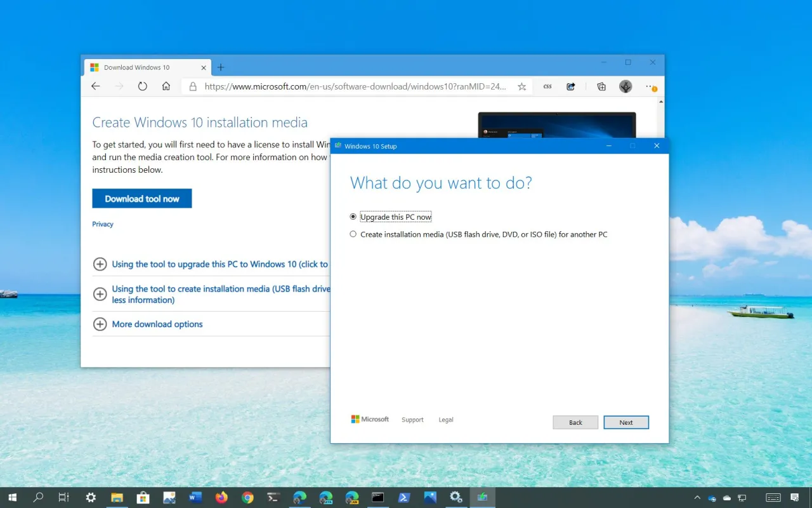Click the browser profile avatar icon
The width and height of the screenshot is (812, 508).
(x=625, y=86)
